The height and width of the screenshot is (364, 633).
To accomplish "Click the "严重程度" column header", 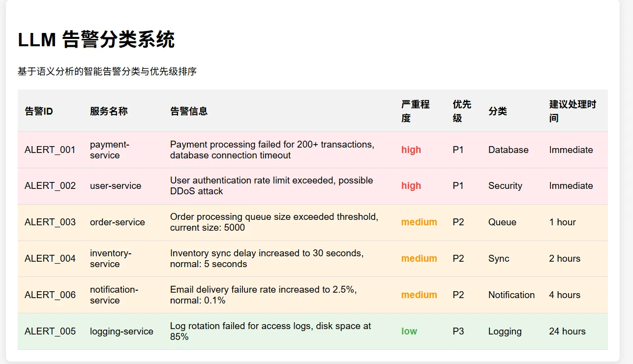I will [416, 111].
